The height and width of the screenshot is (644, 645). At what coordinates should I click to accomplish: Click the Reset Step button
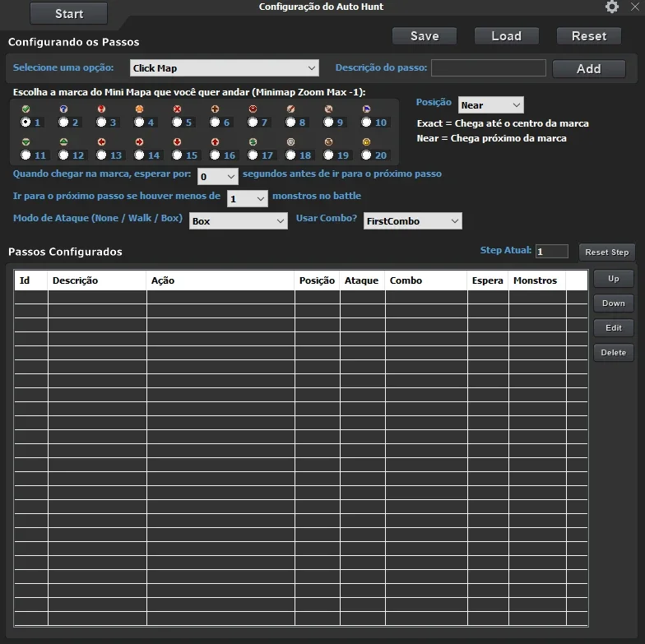607,252
